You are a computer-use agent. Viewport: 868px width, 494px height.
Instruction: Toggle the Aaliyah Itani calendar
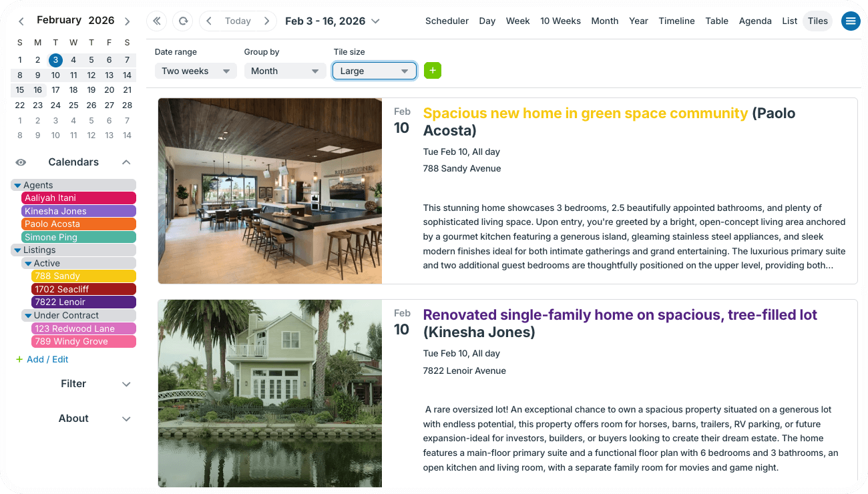[x=78, y=198]
